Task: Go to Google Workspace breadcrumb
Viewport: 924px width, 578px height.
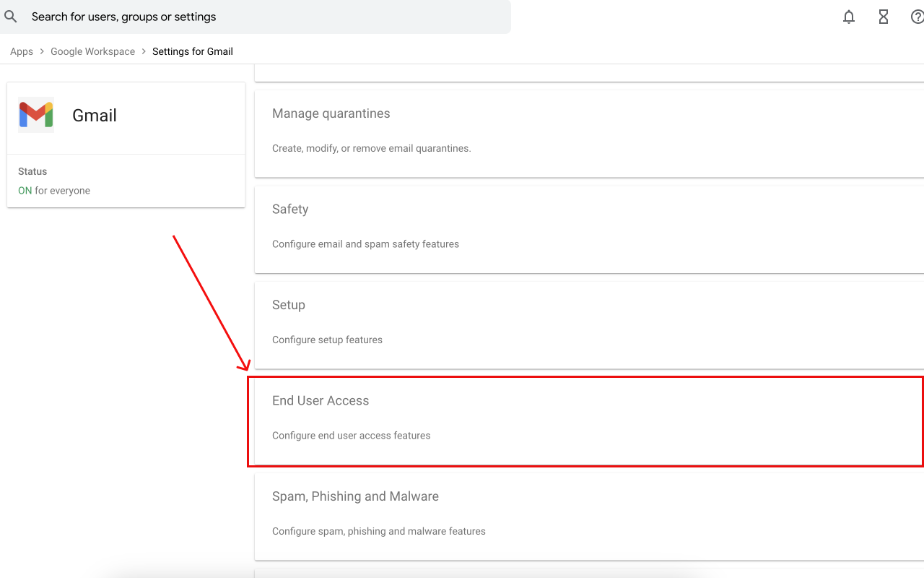Action: [92, 51]
